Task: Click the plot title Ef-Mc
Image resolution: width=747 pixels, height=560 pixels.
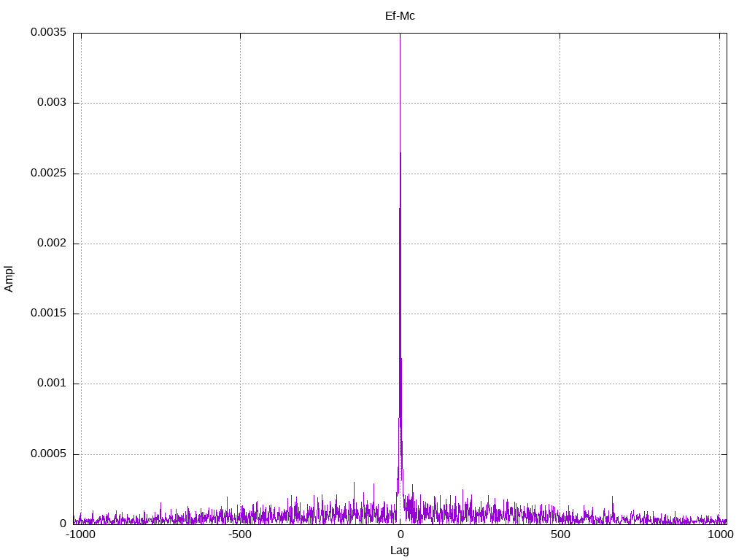Action: pyautogui.click(x=400, y=16)
